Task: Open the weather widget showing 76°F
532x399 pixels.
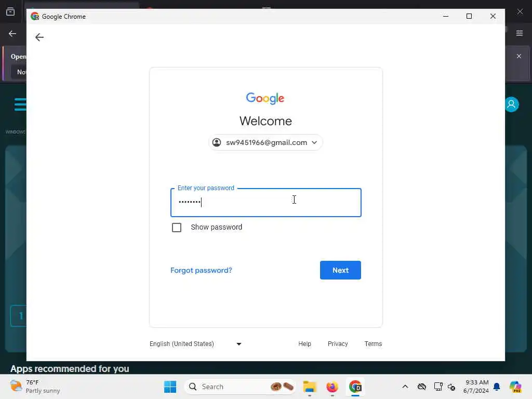Action: [x=35, y=387]
